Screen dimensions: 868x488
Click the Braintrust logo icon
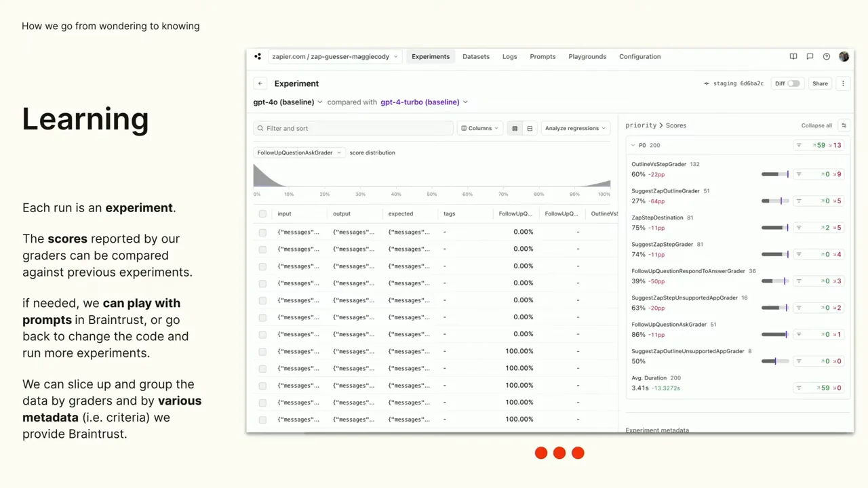click(x=258, y=57)
